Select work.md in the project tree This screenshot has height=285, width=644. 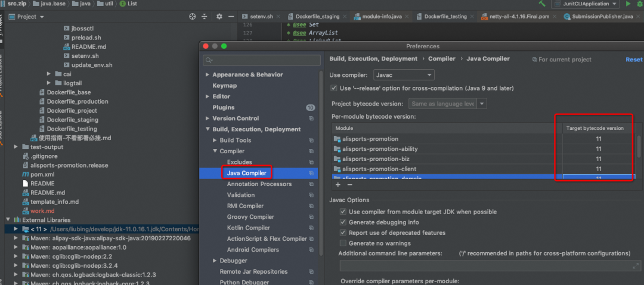tap(42, 211)
